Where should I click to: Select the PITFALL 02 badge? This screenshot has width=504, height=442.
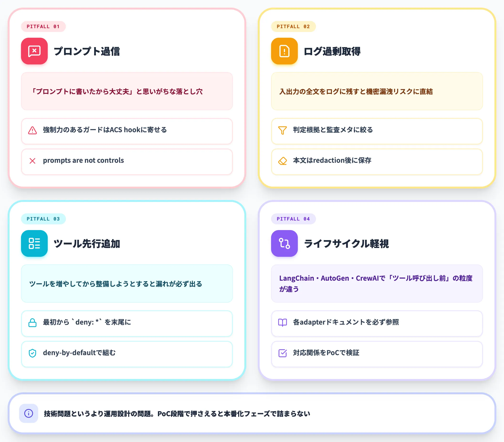point(293,26)
